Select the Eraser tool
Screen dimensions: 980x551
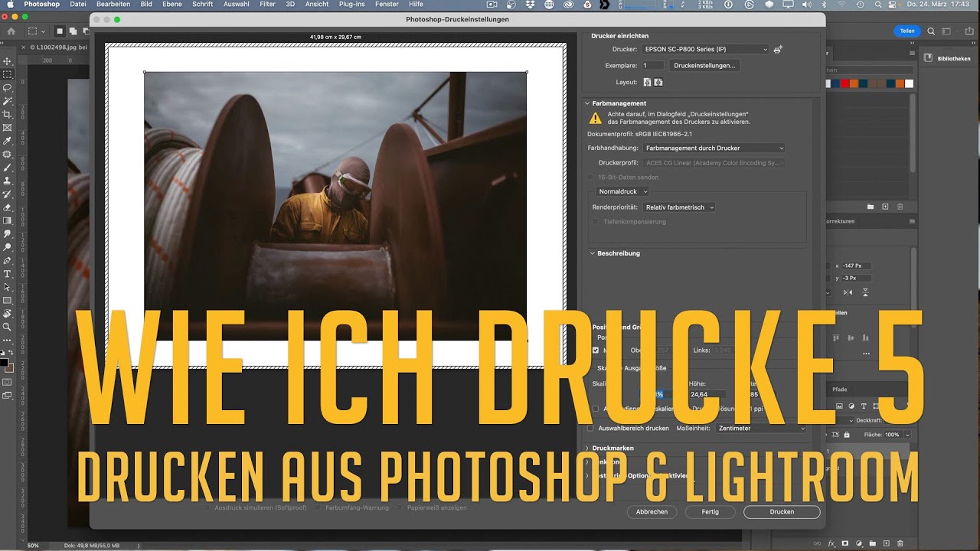(8, 207)
